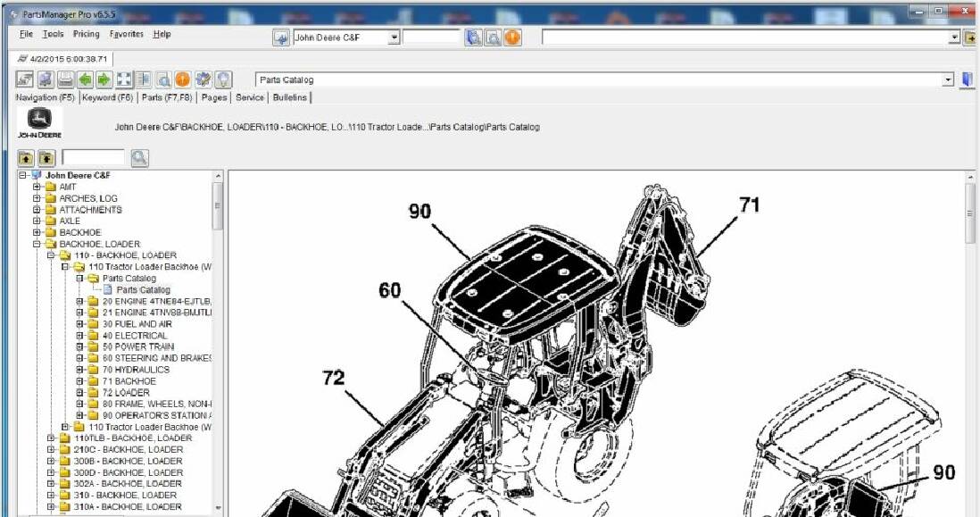The width and height of the screenshot is (980, 517).
Task: Select 20 ENGINE 4TNE84-EJTLB in the tree
Action: click(157, 301)
